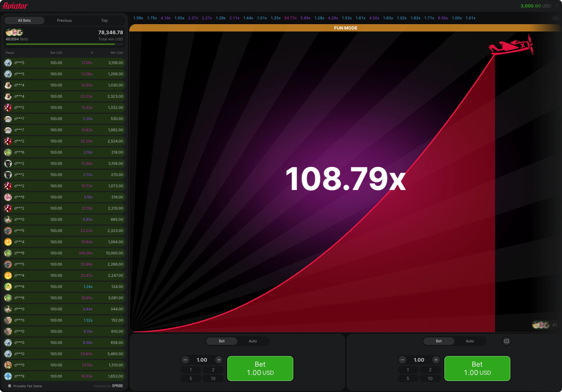Decrease right panel bet with minus icon
562x392 pixels.
[402, 360]
